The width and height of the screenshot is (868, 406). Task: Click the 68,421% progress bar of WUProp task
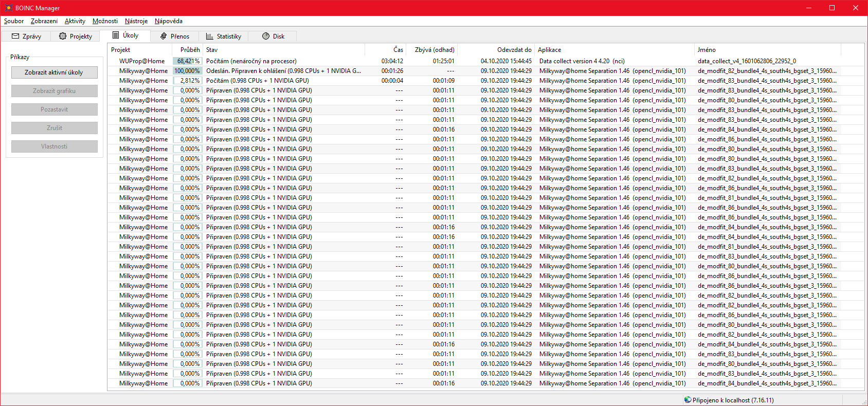[x=187, y=61]
